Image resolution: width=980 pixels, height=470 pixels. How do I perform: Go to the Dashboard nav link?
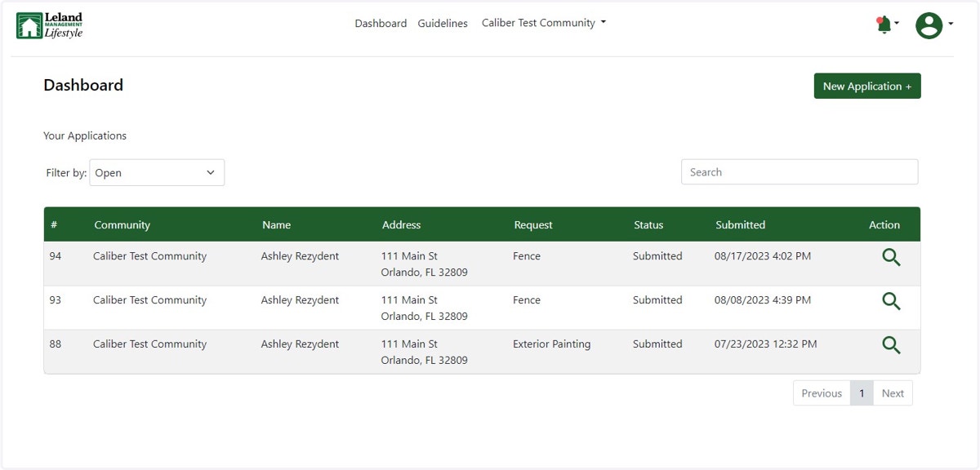coord(381,24)
